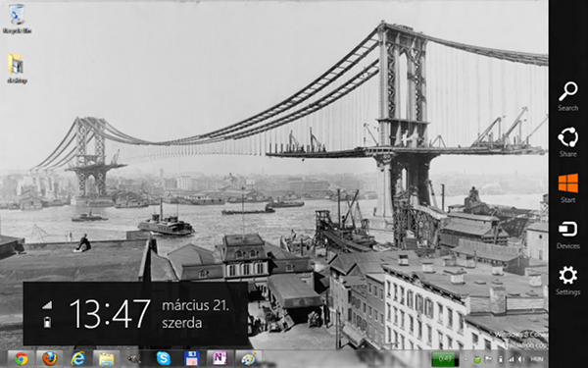This screenshot has width=588, height=368.
Task: Click the floppy disk taskbar icon
Action: [191, 359]
